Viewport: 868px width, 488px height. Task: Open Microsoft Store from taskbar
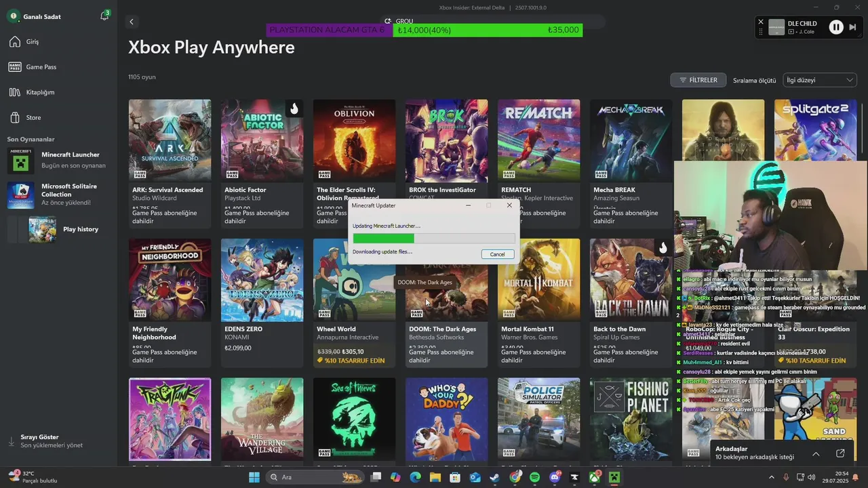(455, 477)
